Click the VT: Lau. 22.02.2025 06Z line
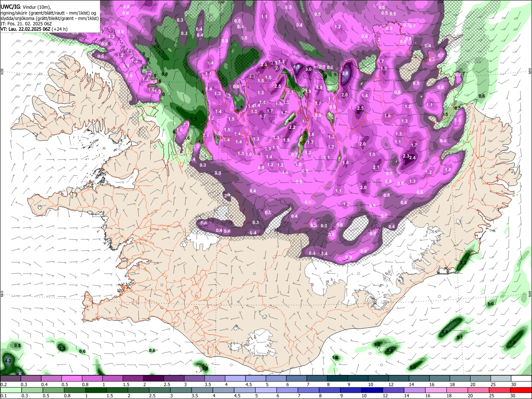532x399 pixels. (26, 29)
